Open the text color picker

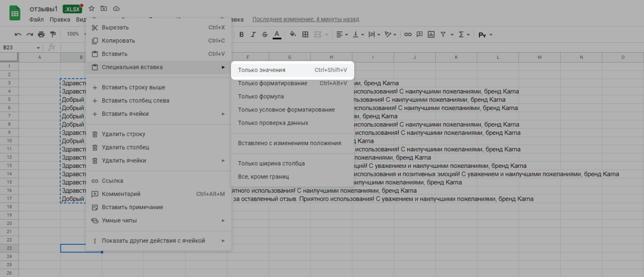point(276,34)
